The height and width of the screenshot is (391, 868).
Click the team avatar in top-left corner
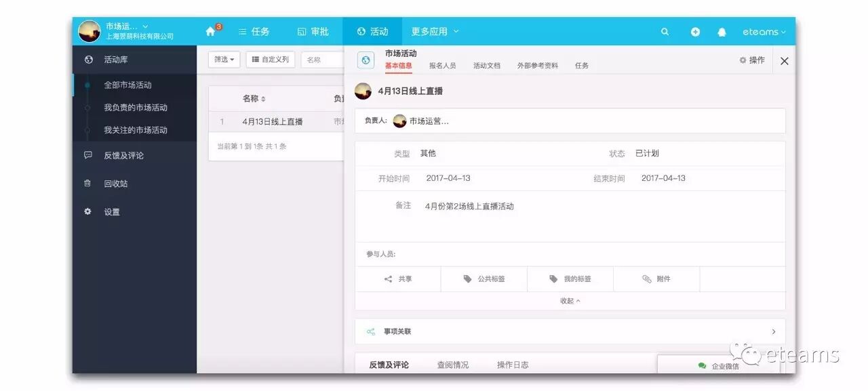[x=89, y=31]
